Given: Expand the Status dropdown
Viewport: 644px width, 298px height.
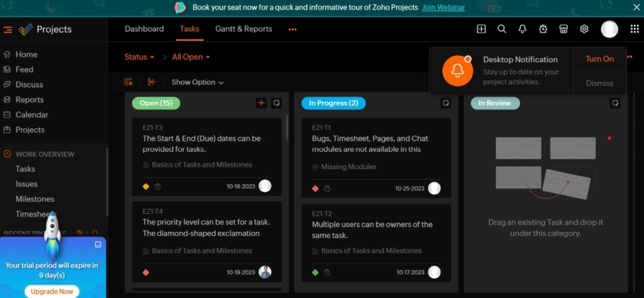Looking at the screenshot, I should [139, 57].
